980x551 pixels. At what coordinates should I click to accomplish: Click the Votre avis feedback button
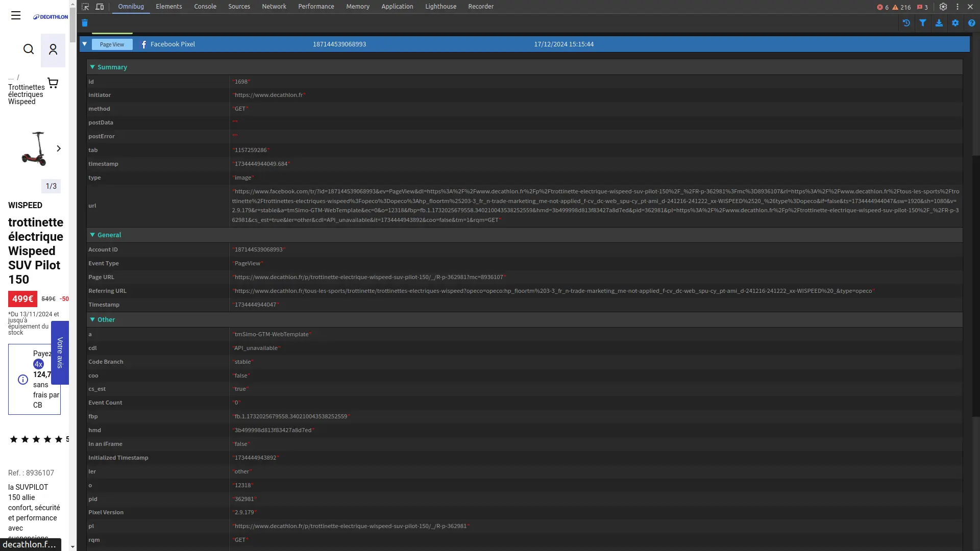coord(60,353)
